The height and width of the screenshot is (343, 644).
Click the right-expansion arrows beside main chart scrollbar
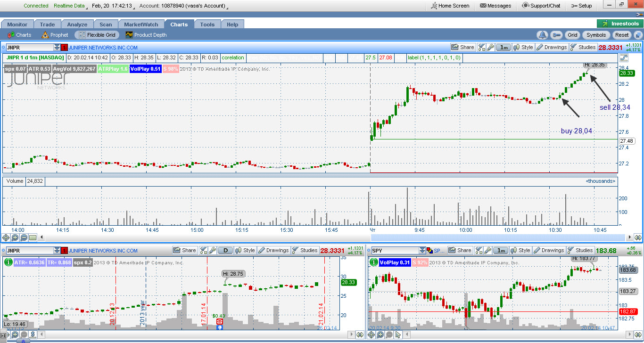[637, 237]
